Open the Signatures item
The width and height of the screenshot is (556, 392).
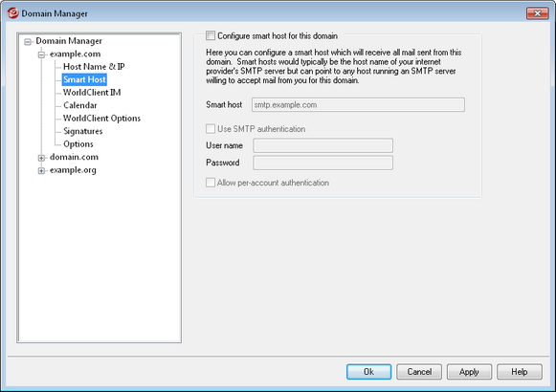83,131
